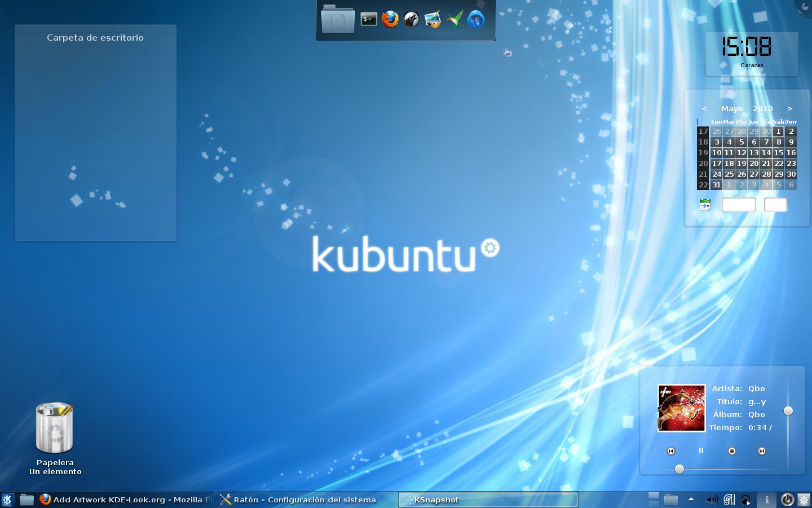
Task: Select May 26 in the calendar
Action: 742,174
